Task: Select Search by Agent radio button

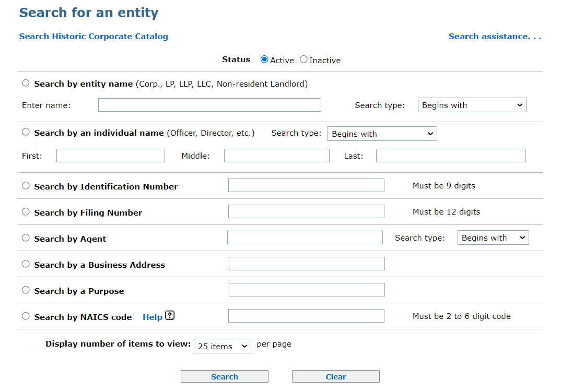Action: [26, 237]
